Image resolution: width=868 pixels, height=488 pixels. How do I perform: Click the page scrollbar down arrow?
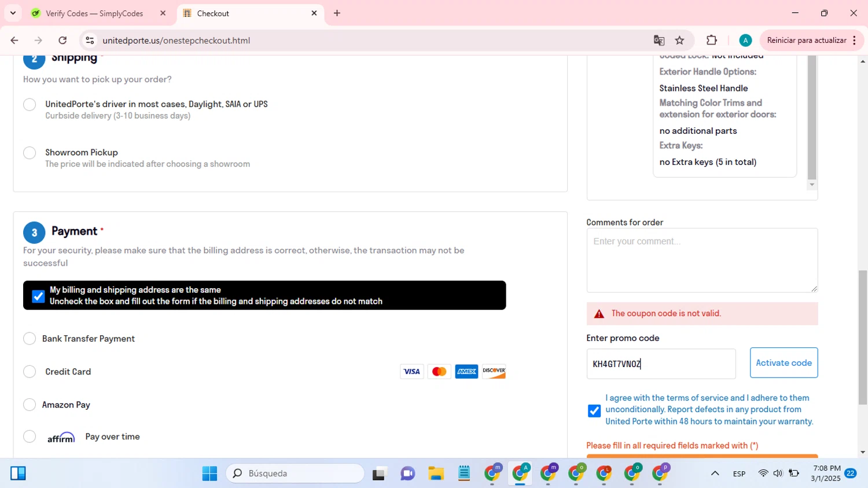(x=863, y=453)
